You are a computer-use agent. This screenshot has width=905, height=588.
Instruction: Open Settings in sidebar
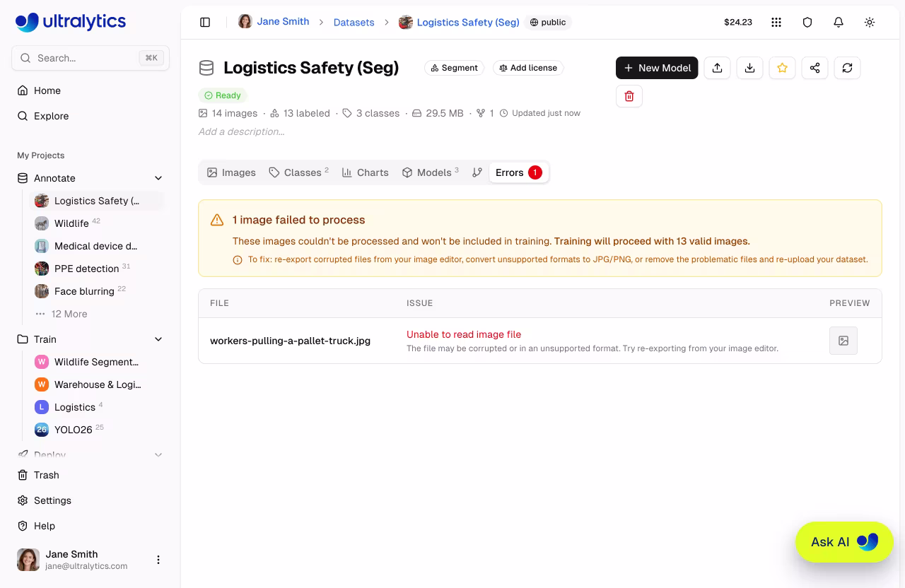tap(90, 500)
